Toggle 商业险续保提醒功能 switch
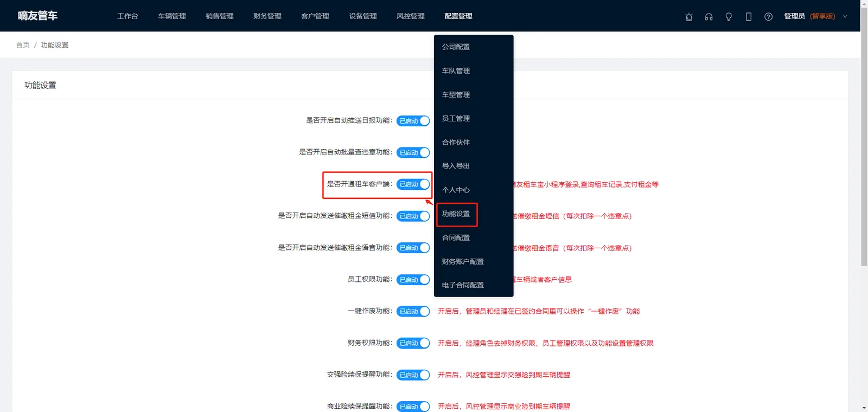The height and width of the screenshot is (412, 868). 413,406
